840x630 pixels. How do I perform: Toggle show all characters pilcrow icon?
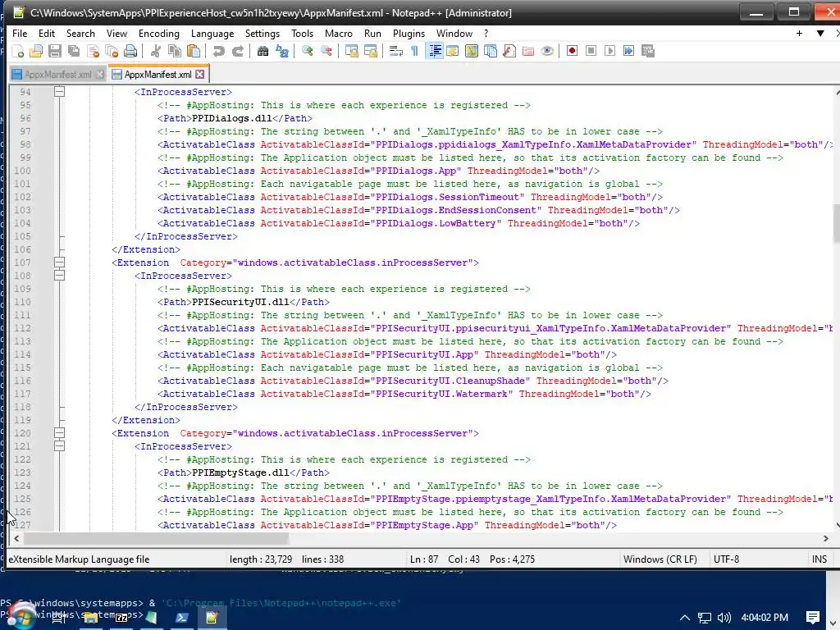coord(414,51)
